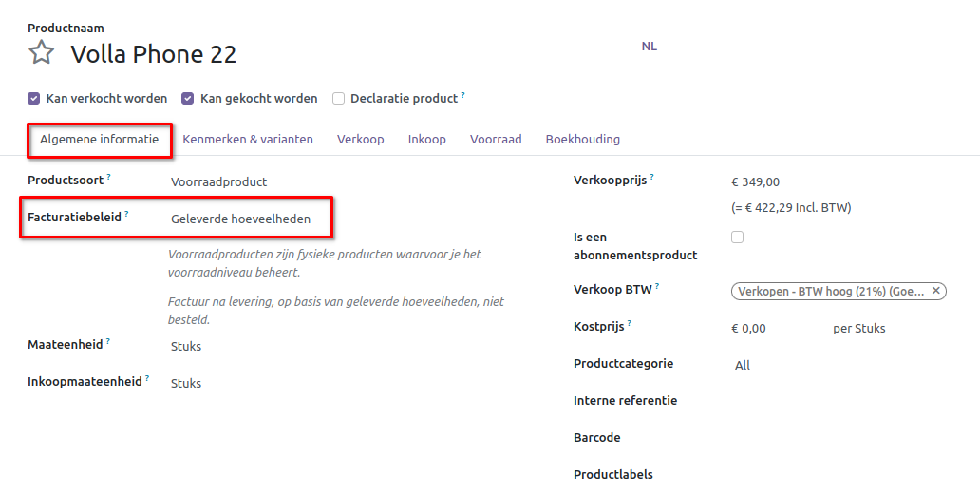The width and height of the screenshot is (980, 496).
Task: Click help tooltip icon beside Productsoort
Action: pos(108,177)
